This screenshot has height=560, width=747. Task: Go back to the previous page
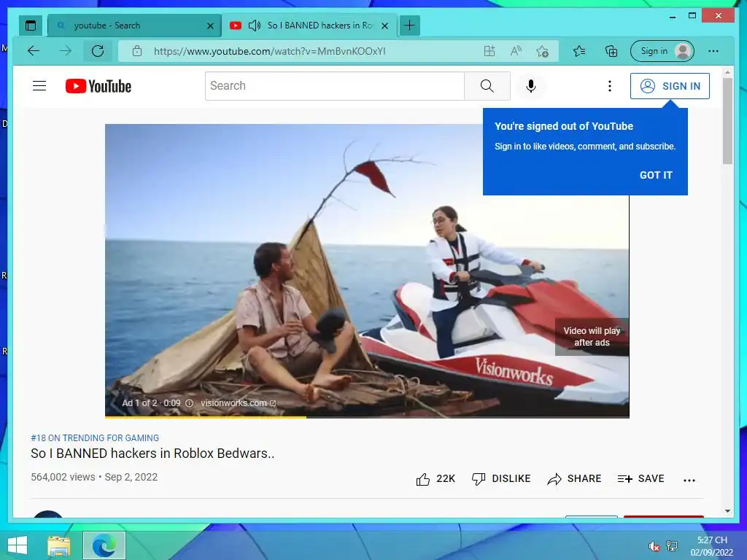point(34,51)
